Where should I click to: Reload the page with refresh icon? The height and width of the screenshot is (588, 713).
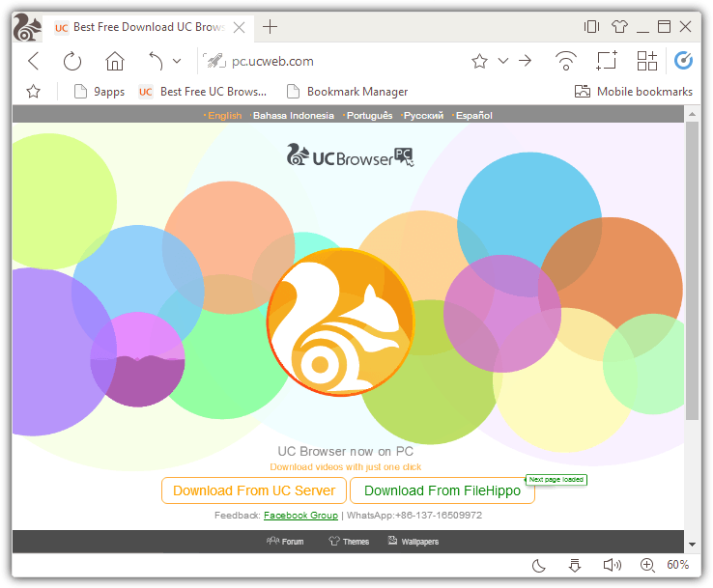(72, 62)
